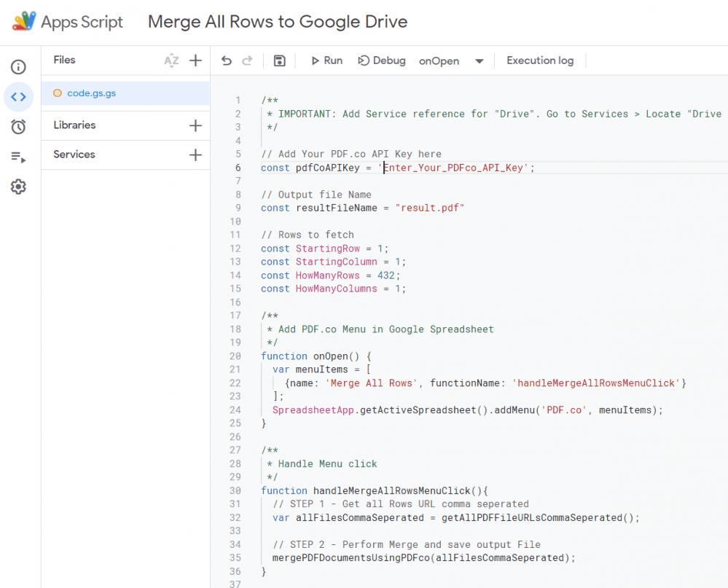The width and height of the screenshot is (728, 588).
Task: Add a new file with the plus icon
Action: pyautogui.click(x=195, y=60)
